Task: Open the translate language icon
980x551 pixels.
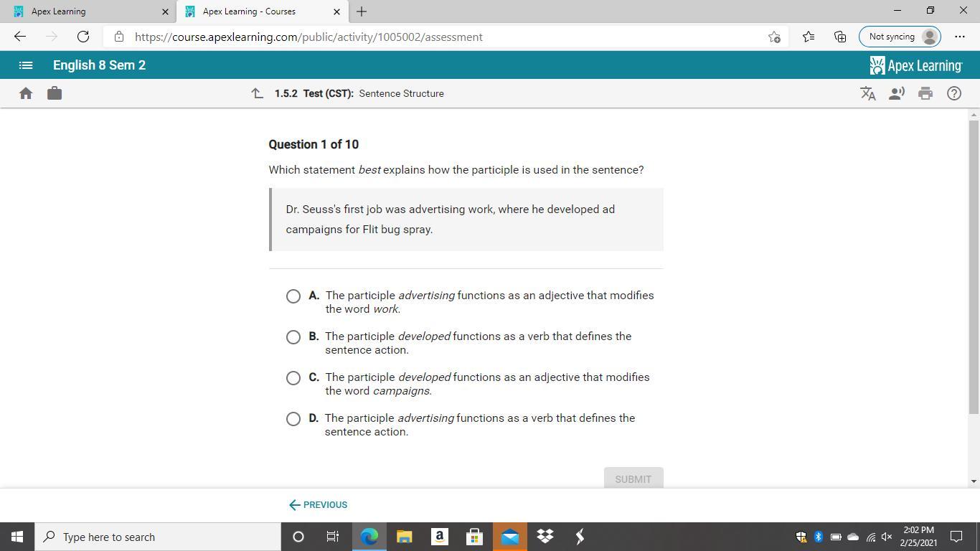Action: tap(868, 93)
